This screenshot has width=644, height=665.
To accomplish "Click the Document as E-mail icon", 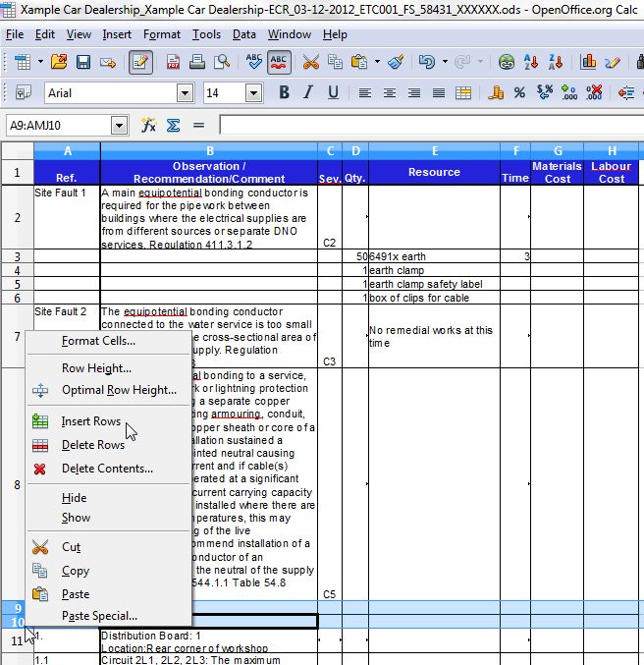I will pos(108,62).
